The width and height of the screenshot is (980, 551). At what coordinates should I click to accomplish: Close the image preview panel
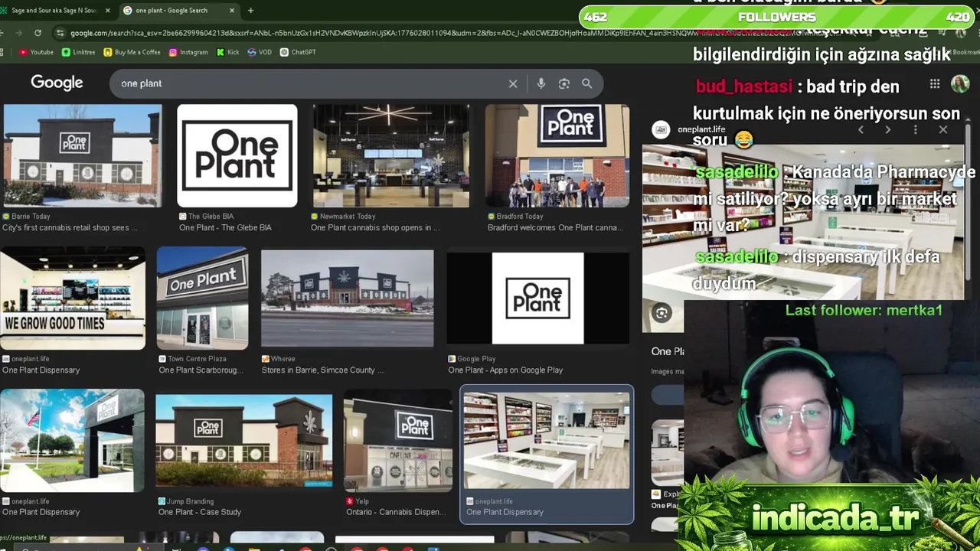pos(943,130)
